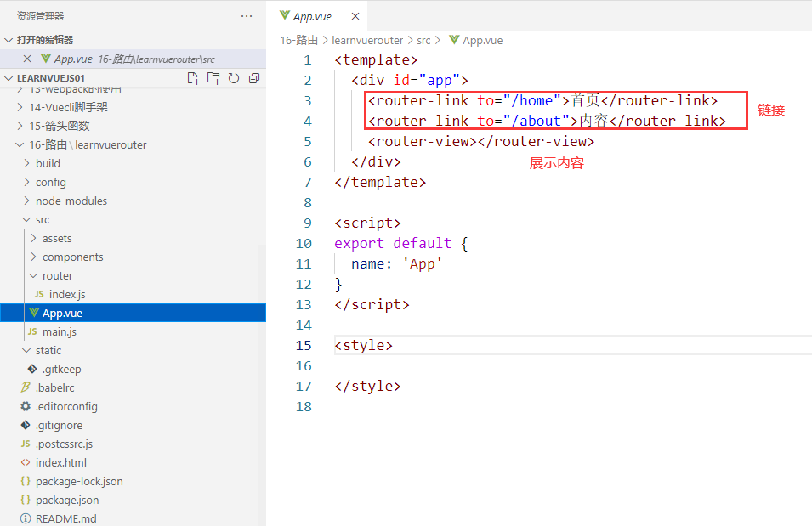Screen dimensions: 812x526
Task: Click line number 15 in the gutter
Action: tap(304, 345)
